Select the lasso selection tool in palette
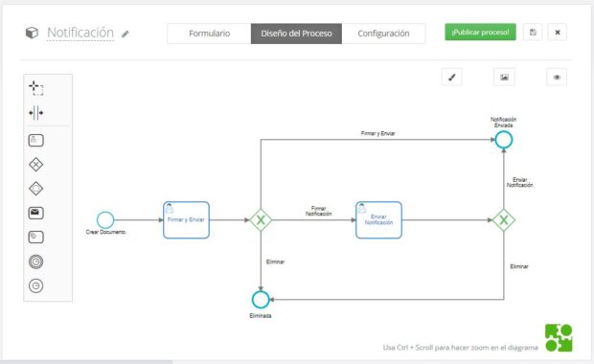594x364 pixels. [x=36, y=88]
